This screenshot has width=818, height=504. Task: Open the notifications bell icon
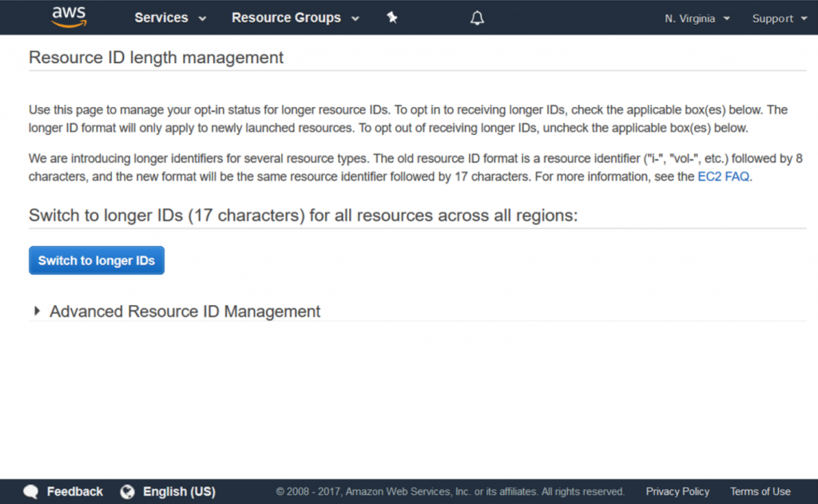coord(477,18)
